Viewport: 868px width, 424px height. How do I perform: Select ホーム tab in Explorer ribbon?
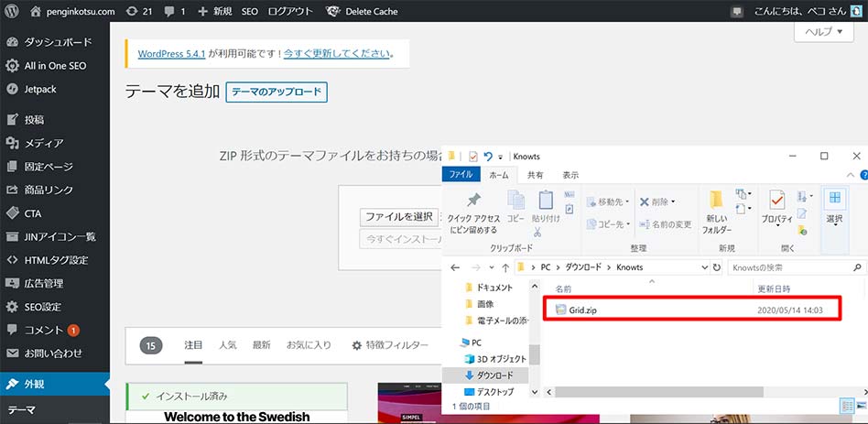499,175
